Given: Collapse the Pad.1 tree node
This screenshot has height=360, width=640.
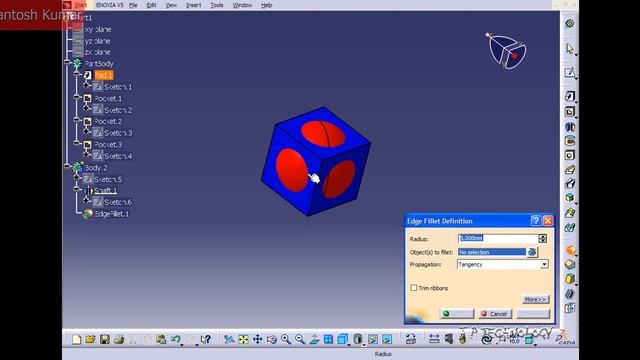Looking at the screenshot, I should pos(77,73).
